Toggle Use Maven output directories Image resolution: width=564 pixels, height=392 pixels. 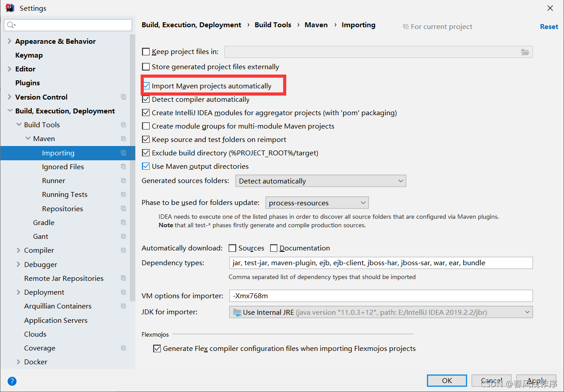146,166
